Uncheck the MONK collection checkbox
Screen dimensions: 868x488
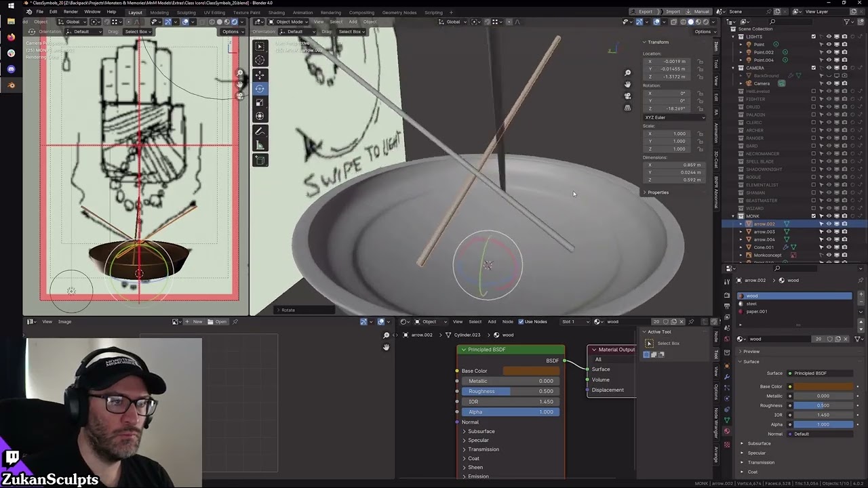point(814,216)
